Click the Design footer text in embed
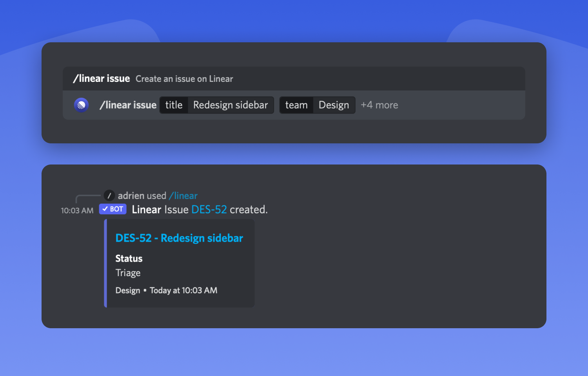Image resolution: width=588 pixels, height=376 pixels. click(128, 291)
